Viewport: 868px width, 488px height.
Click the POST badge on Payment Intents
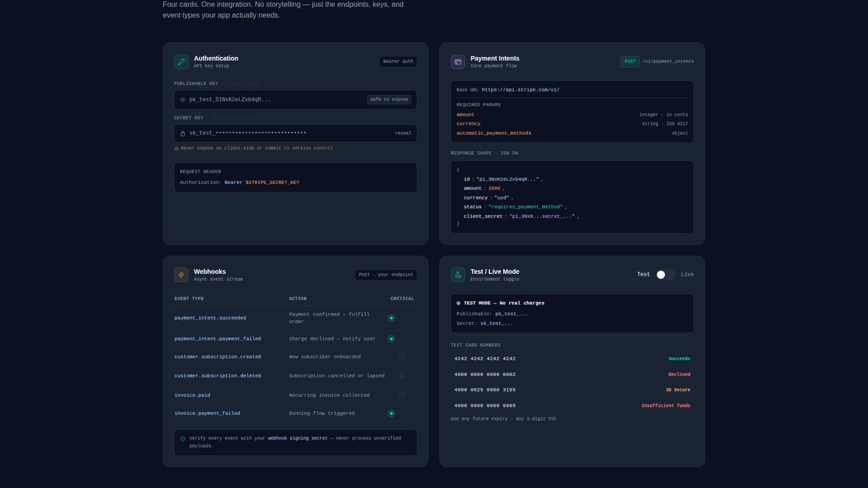630,61
